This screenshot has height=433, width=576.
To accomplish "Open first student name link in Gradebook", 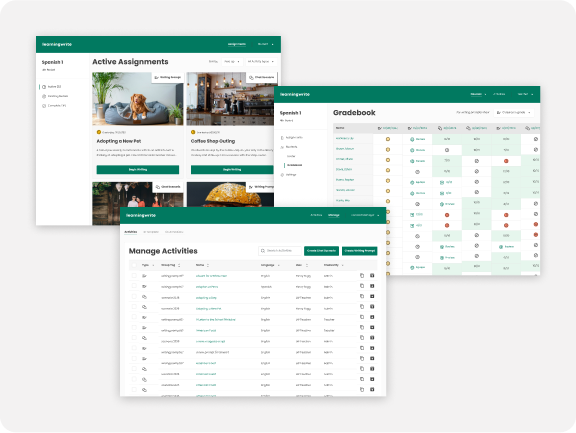I will coord(345,139).
